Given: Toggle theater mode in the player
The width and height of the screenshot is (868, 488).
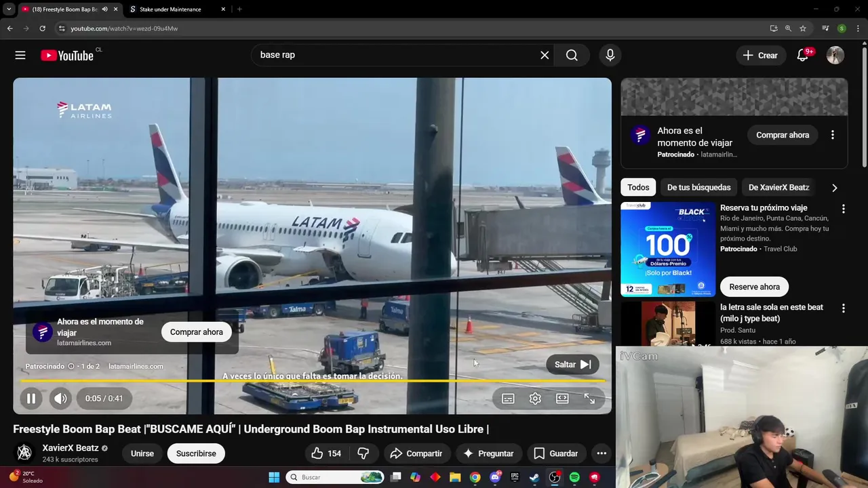Looking at the screenshot, I should coord(562,399).
